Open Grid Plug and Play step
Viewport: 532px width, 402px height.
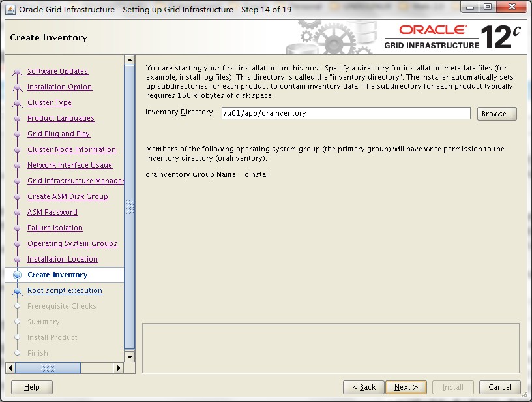[59, 134]
